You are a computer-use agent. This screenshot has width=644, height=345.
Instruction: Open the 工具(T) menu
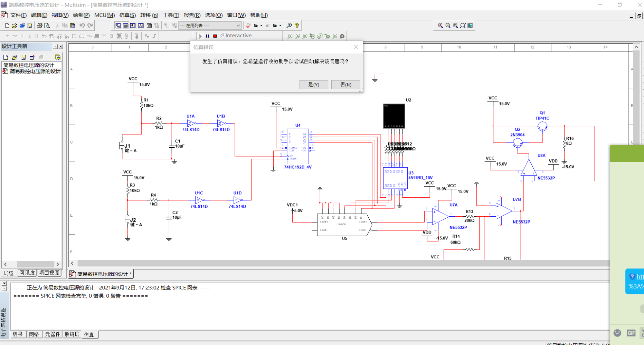point(171,15)
